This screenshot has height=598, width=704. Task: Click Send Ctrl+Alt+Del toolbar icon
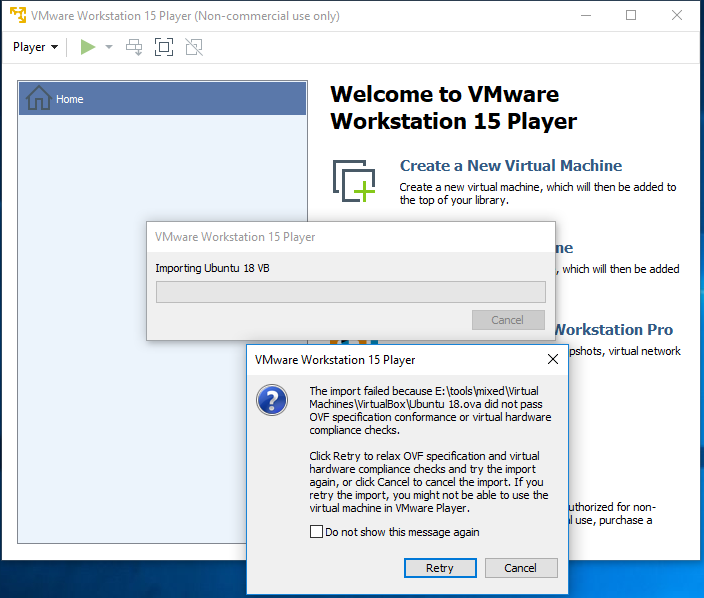[x=134, y=47]
